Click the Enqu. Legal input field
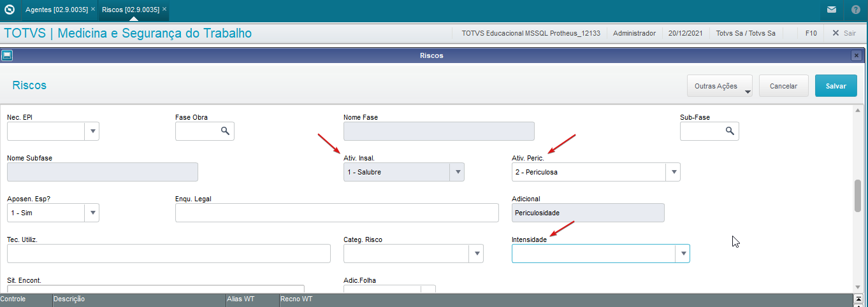Screen dimensions: 868x307 coord(337,213)
